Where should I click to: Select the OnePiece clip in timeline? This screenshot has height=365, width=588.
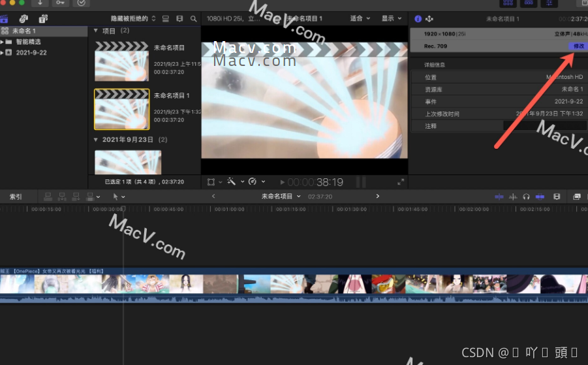pyautogui.click(x=294, y=285)
